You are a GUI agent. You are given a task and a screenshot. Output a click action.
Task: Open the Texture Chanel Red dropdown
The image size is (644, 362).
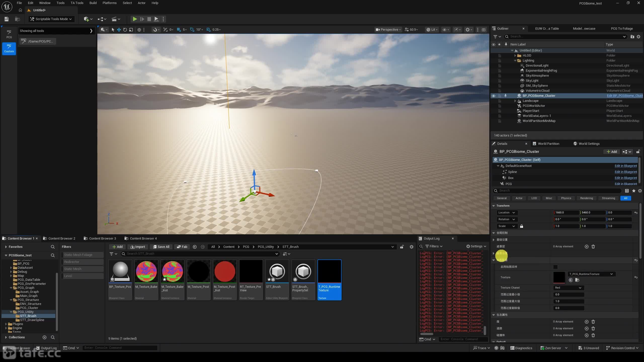pyautogui.click(x=568, y=288)
